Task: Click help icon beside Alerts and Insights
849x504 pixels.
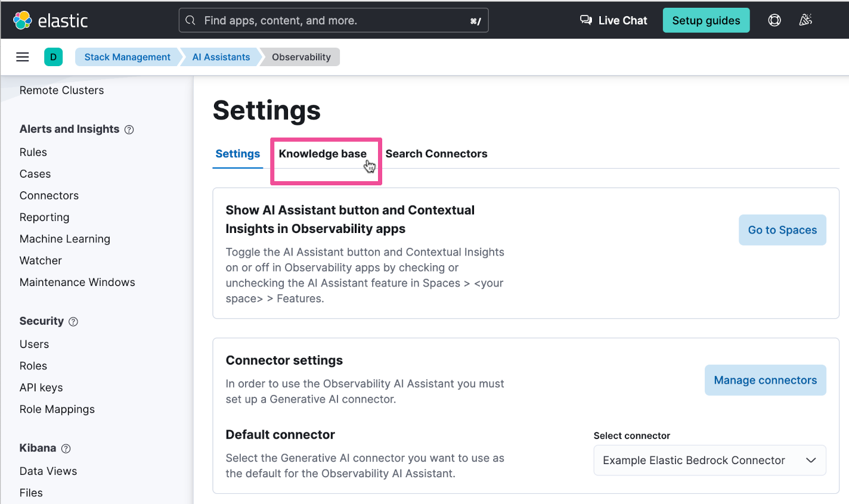Action: click(129, 130)
